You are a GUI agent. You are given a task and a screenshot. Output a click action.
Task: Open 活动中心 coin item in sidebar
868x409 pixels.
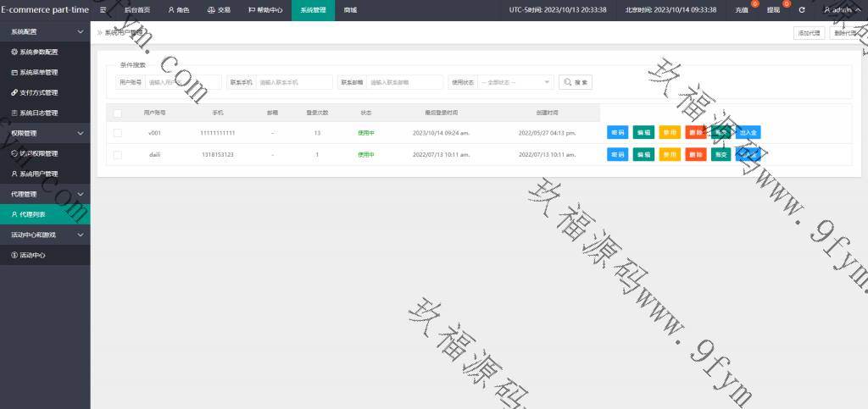[34, 255]
